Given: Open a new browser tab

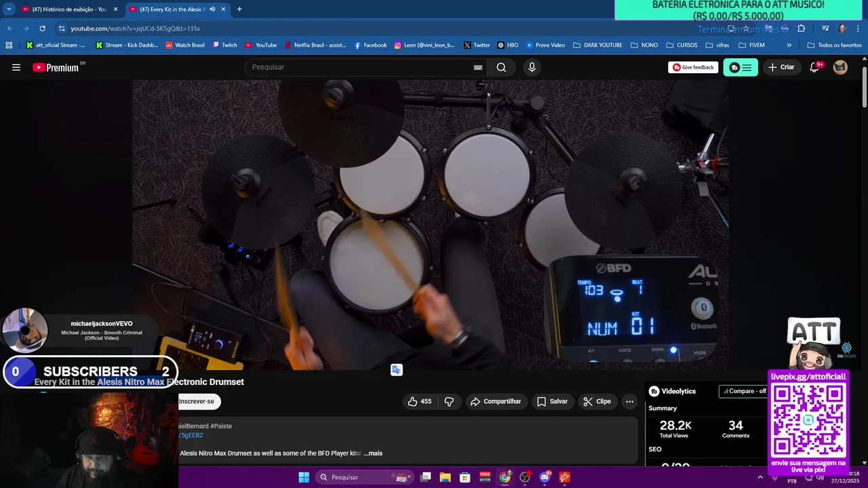Looking at the screenshot, I should [239, 9].
